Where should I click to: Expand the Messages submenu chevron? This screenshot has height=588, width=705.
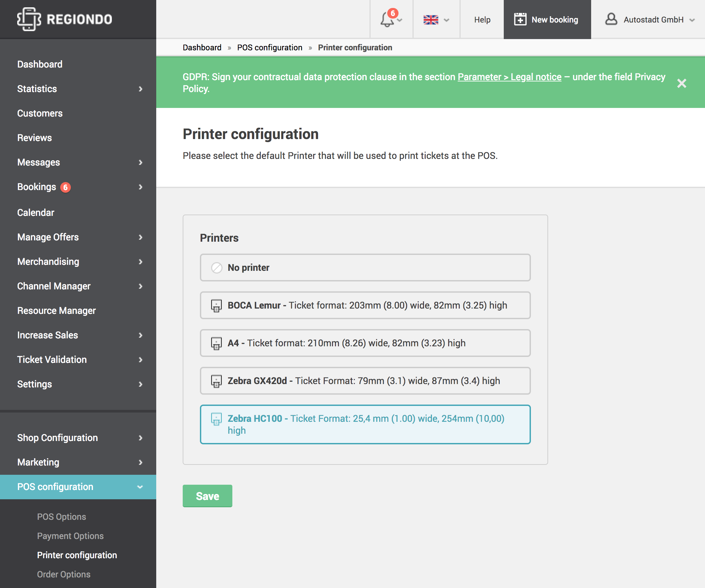point(140,163)
